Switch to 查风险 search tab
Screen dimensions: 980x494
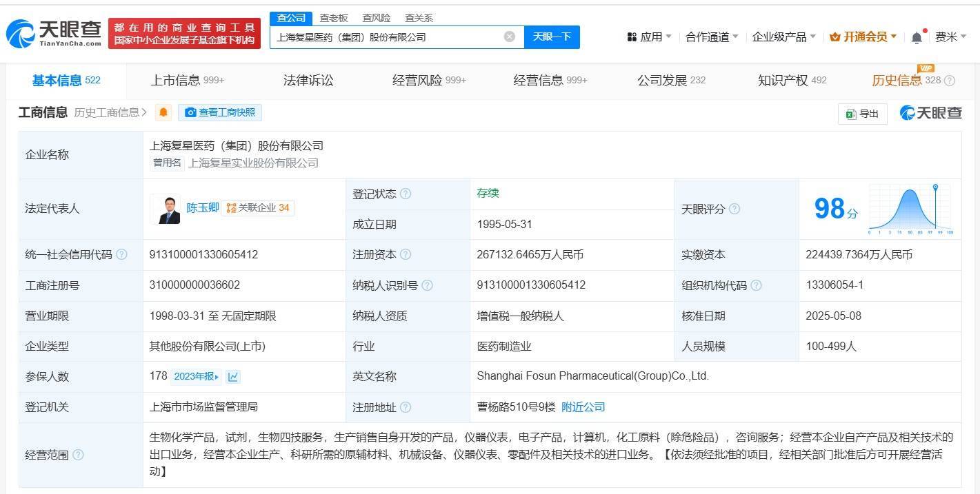click(377, 18)
